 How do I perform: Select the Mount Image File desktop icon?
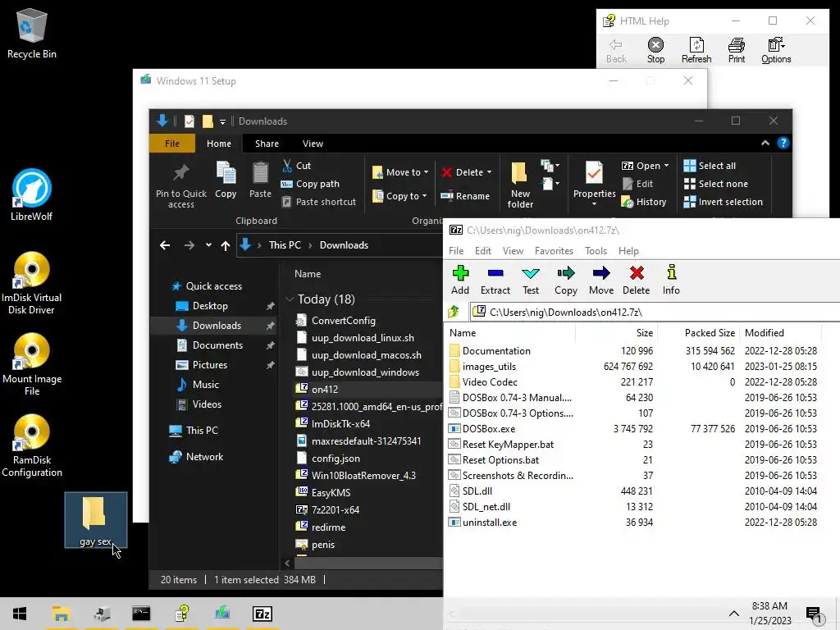[x=32, y=364]
